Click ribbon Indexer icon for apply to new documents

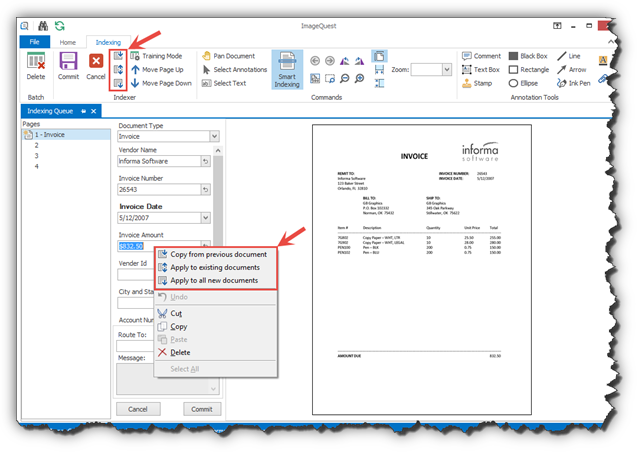[118, 83]
